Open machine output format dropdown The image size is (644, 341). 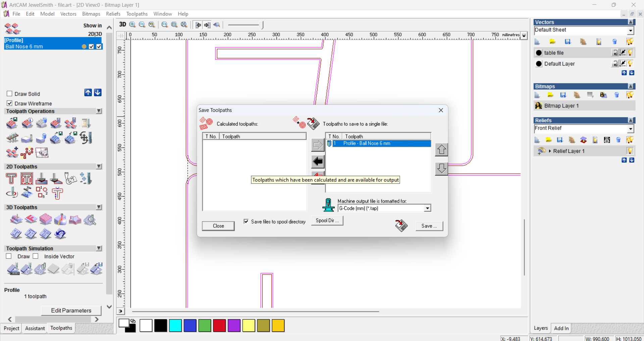point(427,208)
